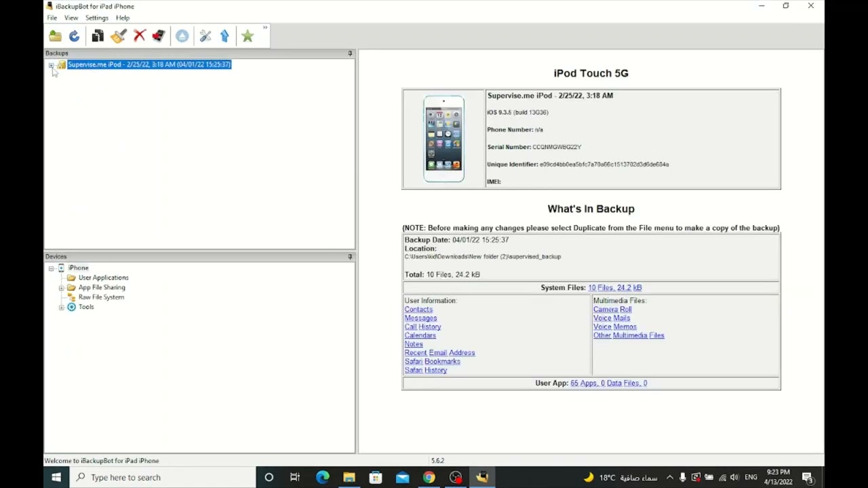Click the taskbar search box
868x488 pixels.
[x=163, y=477]
